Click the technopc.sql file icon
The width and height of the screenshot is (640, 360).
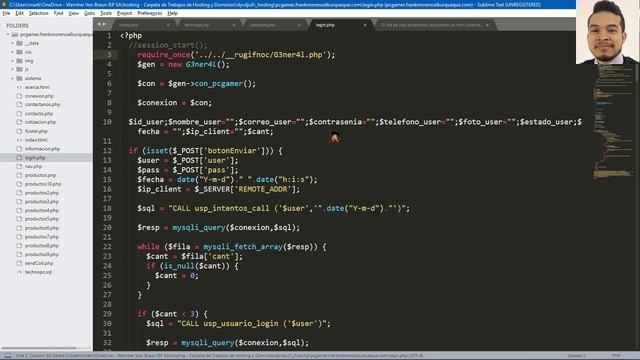tap(19, 272)
